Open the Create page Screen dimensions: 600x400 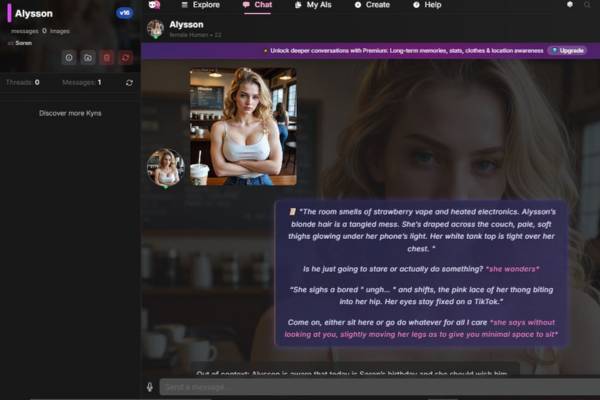371,5
